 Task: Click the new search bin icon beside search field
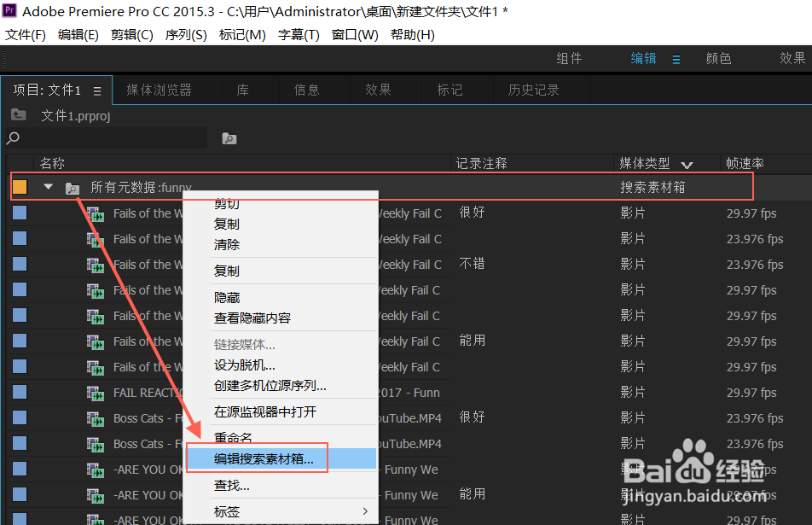click(229, 137)
